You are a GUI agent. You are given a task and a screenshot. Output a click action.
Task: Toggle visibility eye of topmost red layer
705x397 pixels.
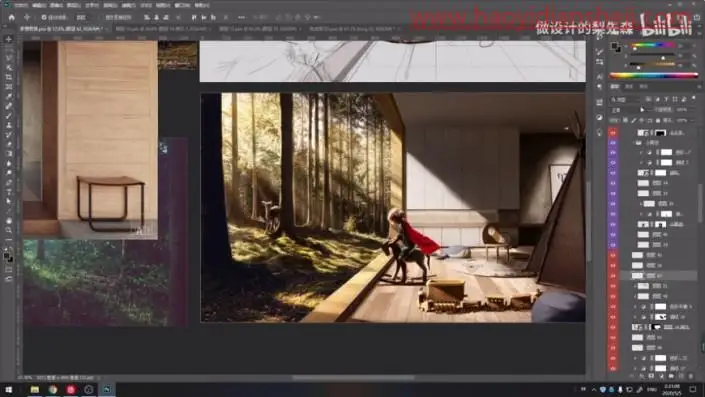[x=613, y=133]
